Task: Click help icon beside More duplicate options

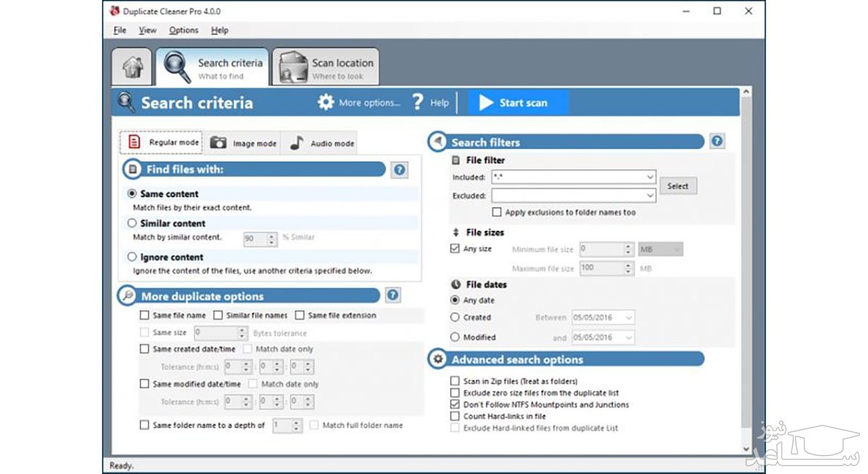Action: point(393,295)
